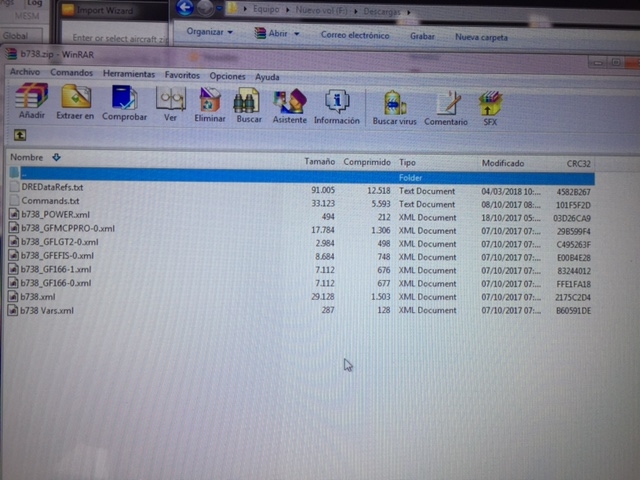Click the Grabar button in Explorer

tap(422, 35)
